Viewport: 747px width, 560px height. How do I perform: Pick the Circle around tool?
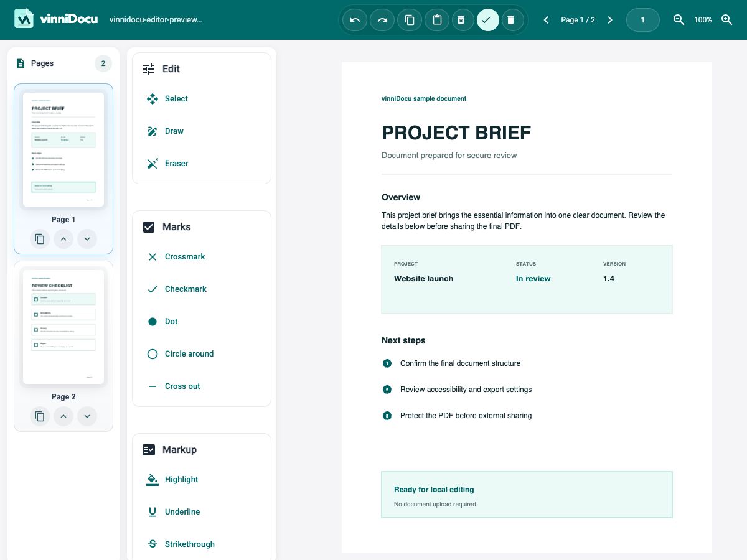(202, 354)
